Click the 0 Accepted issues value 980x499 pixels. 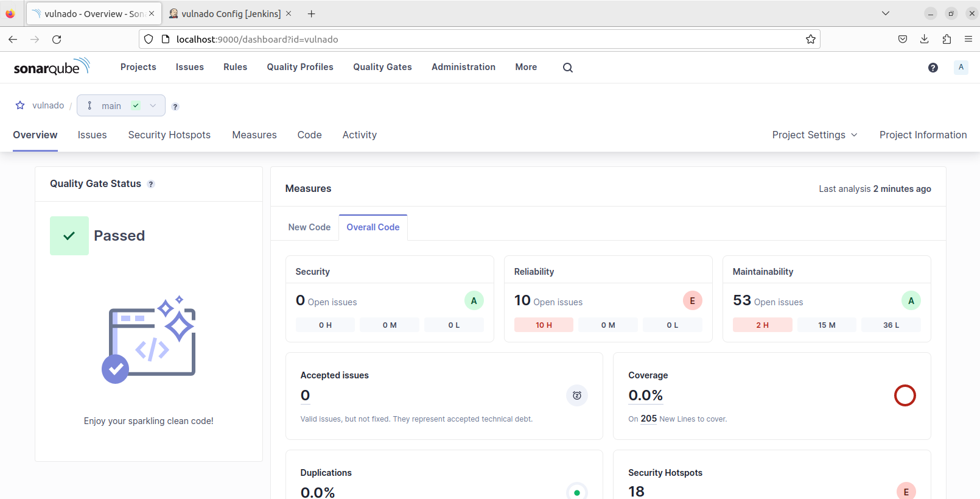point(306,395)
